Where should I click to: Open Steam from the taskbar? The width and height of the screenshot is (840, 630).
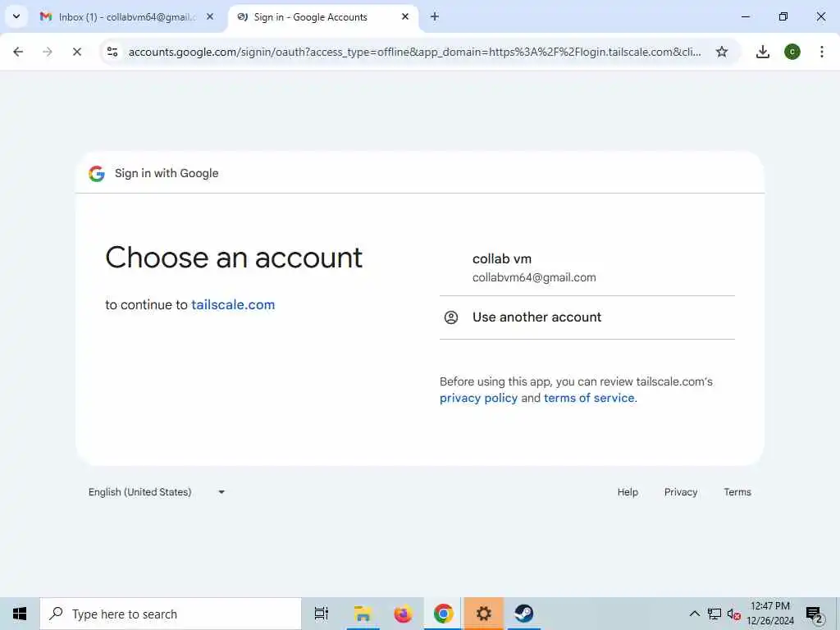click(x=523, y=614)
